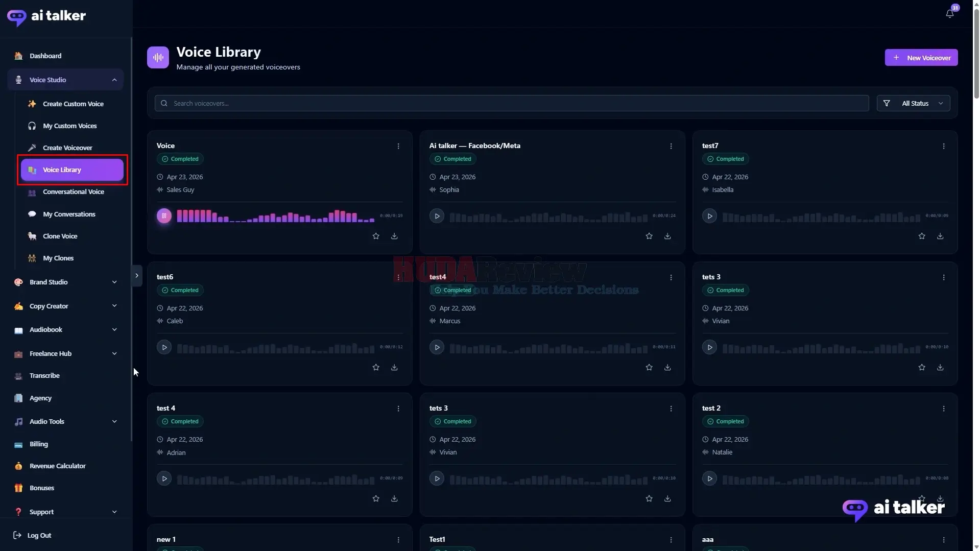Open options menu for Voice card

(x=398, y=146)
